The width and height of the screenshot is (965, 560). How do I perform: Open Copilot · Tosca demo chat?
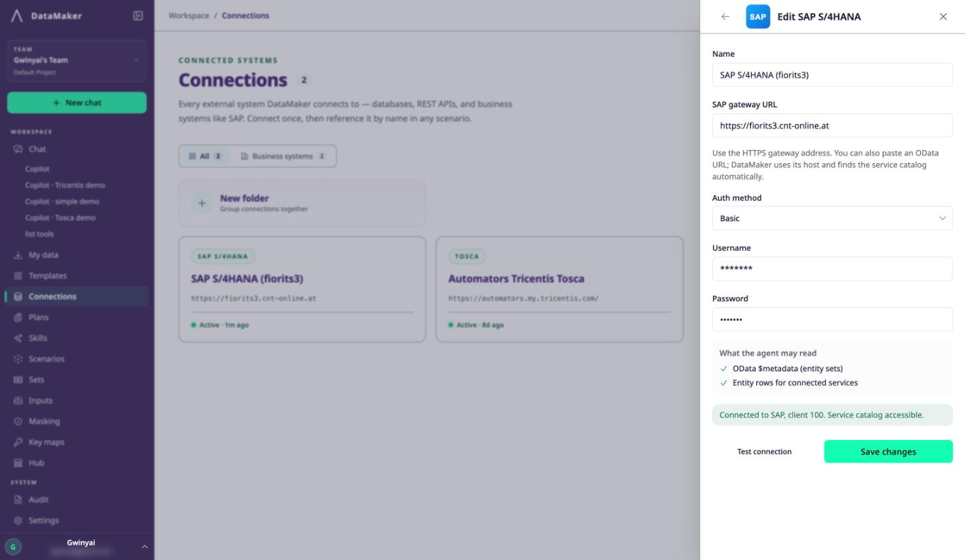60,218
